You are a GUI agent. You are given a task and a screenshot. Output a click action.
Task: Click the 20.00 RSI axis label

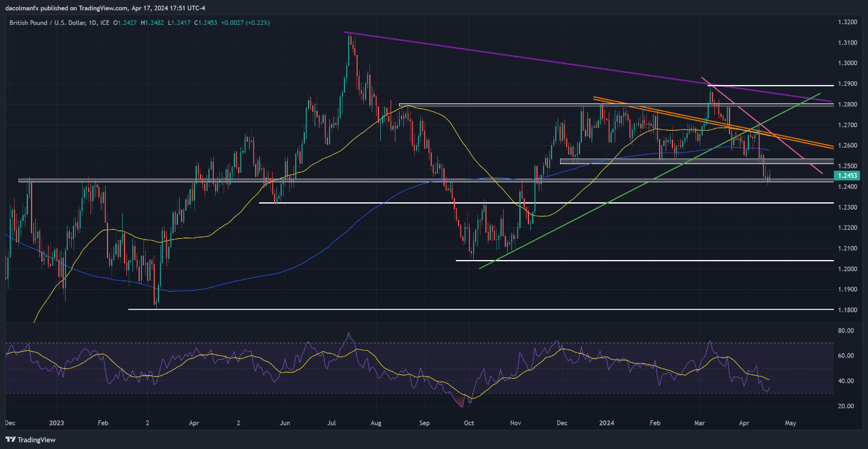pyautogui.click(x=847, y=406)
